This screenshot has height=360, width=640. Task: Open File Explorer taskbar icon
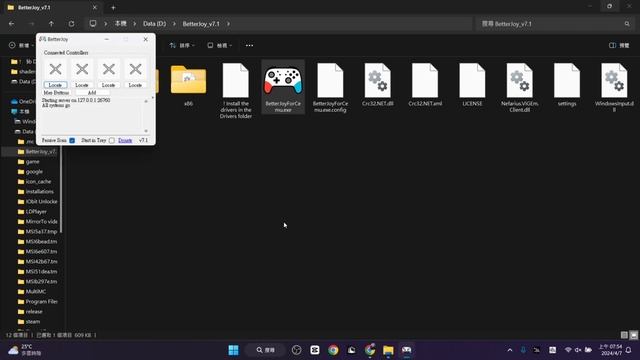388,350
